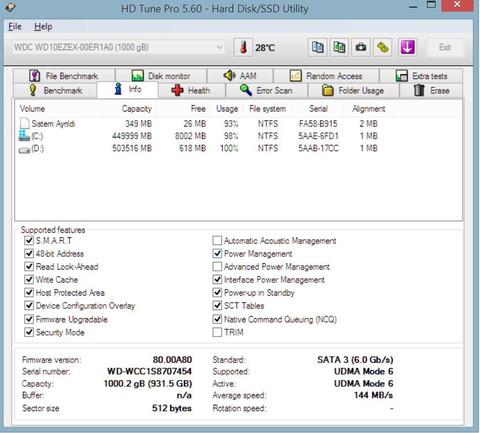Switch to the Erase tab
Screen dimensions: 480x433
[x=431, y=90]
